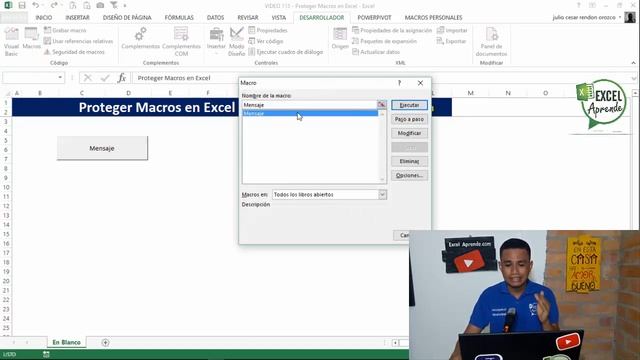Screen dimensions: 640x360
Task: Click the macro name input field
Action: point(309,105)
